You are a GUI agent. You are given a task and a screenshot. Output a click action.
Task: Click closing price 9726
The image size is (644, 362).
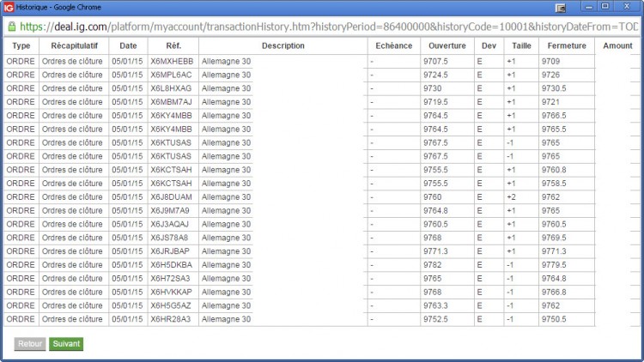pos(550,75)
